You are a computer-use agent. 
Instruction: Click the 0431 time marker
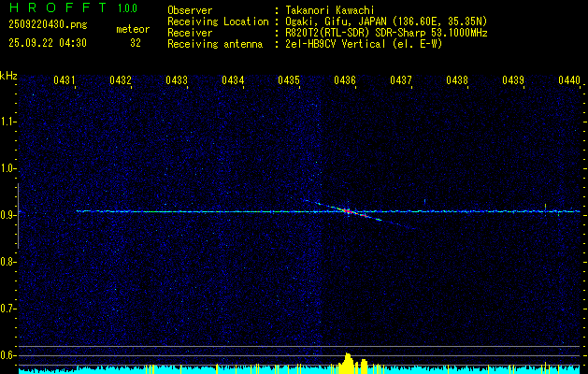(65, 80)
